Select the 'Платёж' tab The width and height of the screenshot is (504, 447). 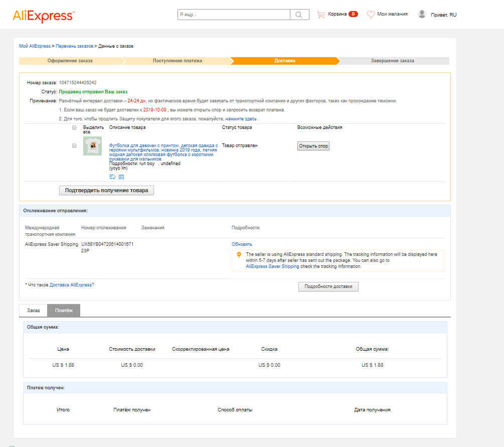(64, 311)
